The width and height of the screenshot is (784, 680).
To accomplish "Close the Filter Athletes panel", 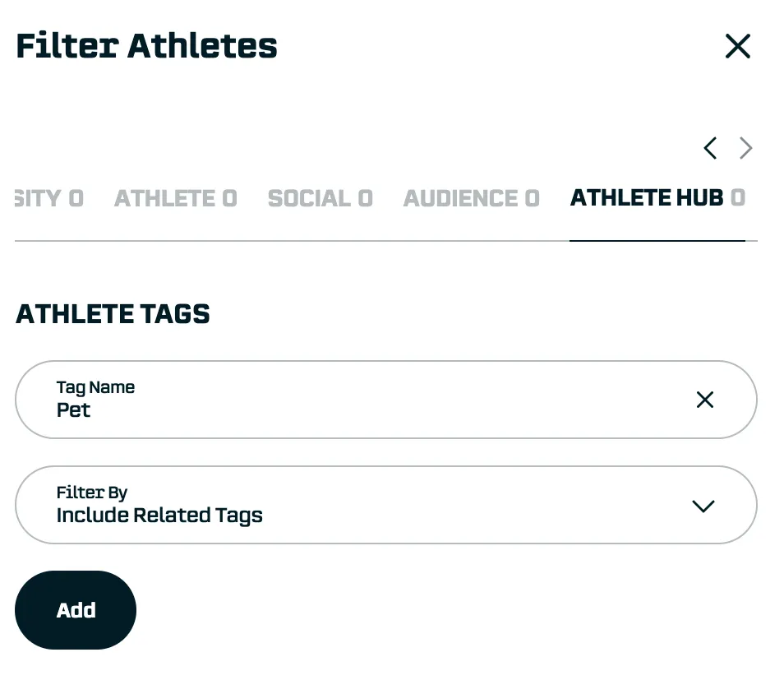I will 737,46.
